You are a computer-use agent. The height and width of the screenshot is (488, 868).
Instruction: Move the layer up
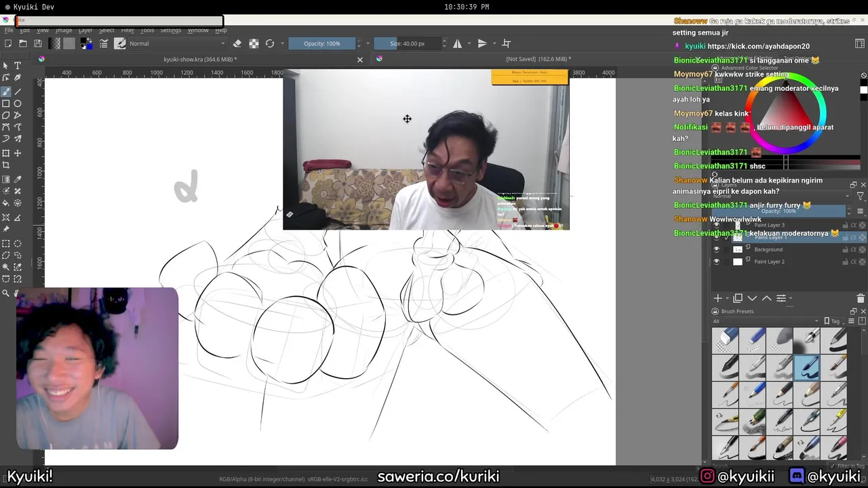766,298
